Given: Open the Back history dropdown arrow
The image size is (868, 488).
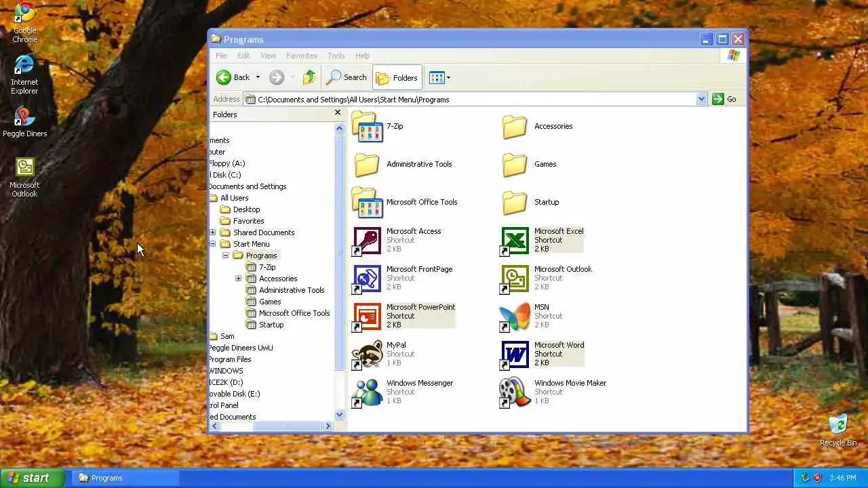Looking at the screenshot, I should click(x=258, y=77).
